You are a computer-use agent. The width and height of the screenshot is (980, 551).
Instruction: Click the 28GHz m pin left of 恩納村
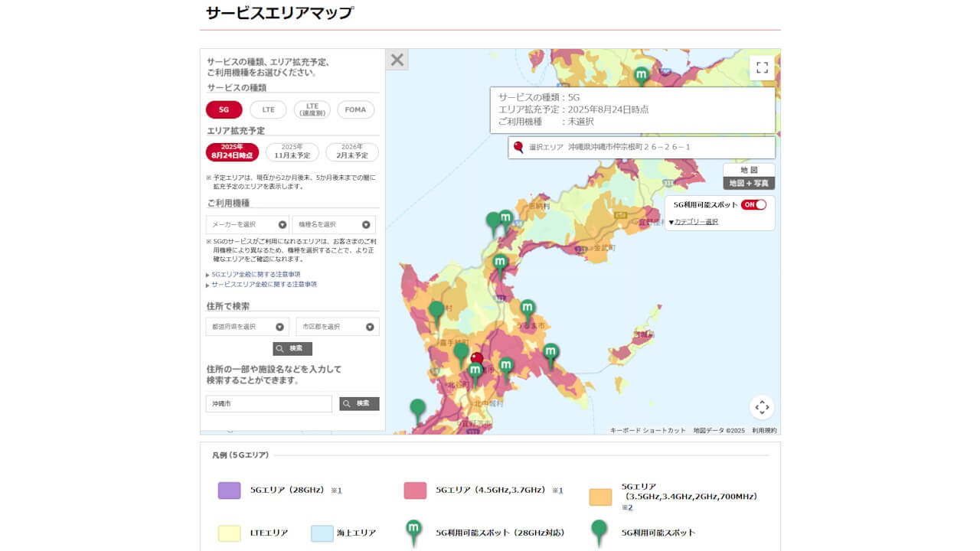[505, 221]
